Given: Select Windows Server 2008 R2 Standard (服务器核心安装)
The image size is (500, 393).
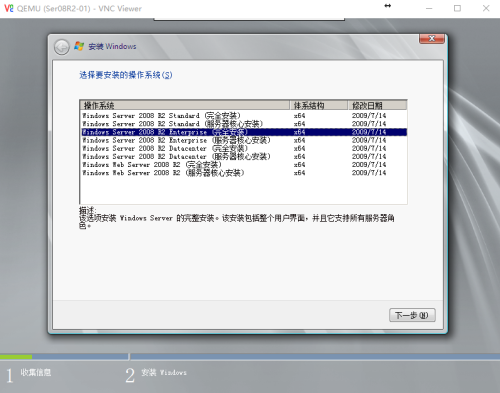Looking at the screenshot, I should (x=243, y=124).
